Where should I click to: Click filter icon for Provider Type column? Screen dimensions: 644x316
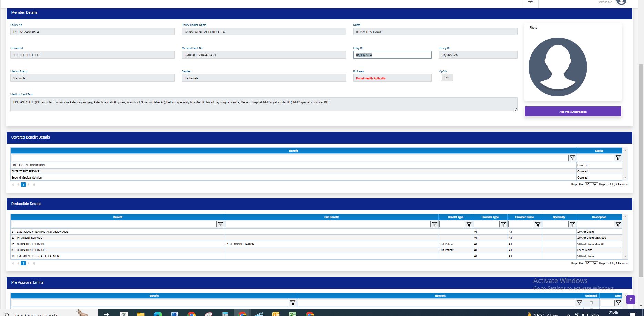[503, 224]
